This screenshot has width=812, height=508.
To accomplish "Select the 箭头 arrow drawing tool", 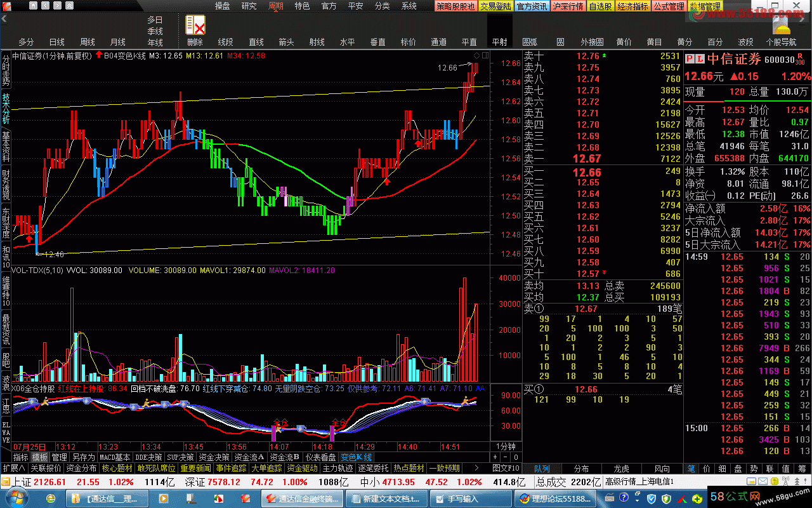I will pos(286,42).
